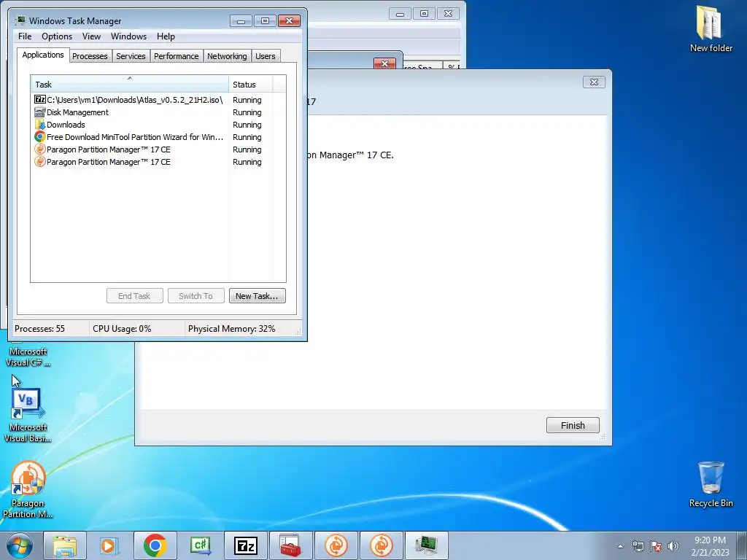Viewport: 747px width, 560px height.
Task: Select the Paragon Partition Manager desktop shortcut
Action: (x=28, y=489)
